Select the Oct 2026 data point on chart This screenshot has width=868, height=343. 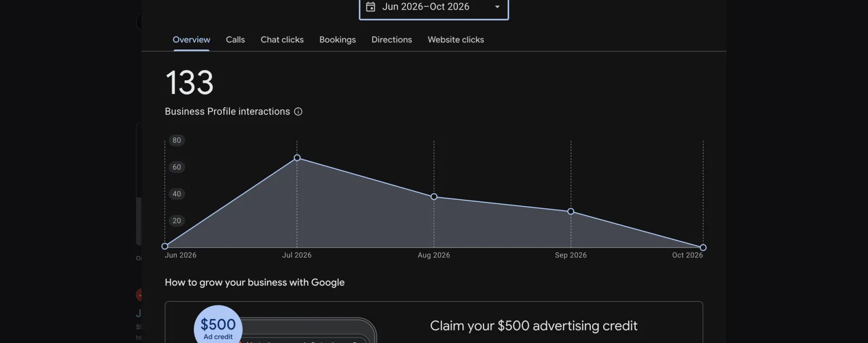click(x=703, y=247)
